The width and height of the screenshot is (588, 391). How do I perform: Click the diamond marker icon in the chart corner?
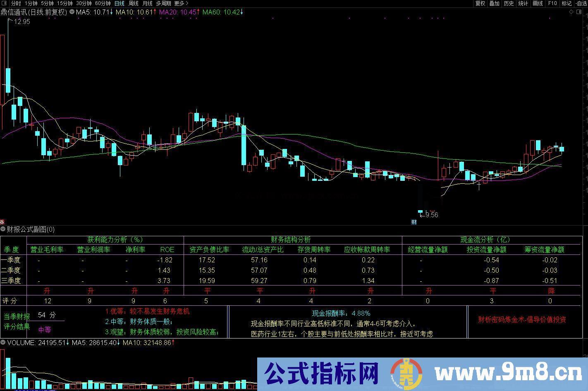[x=571, y=12]
